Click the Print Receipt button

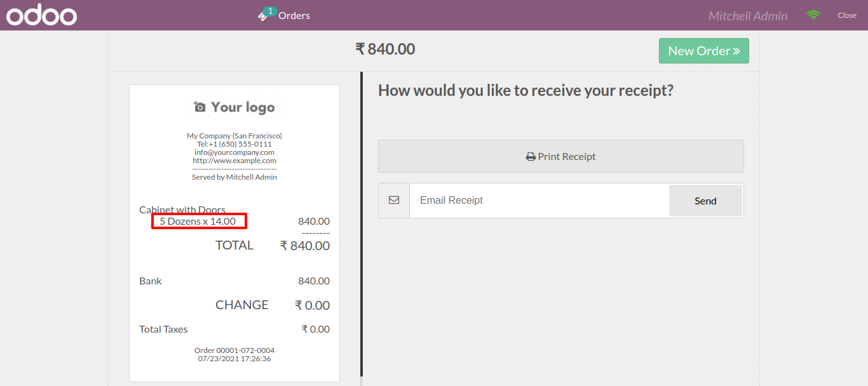click(x=561, y=156)
